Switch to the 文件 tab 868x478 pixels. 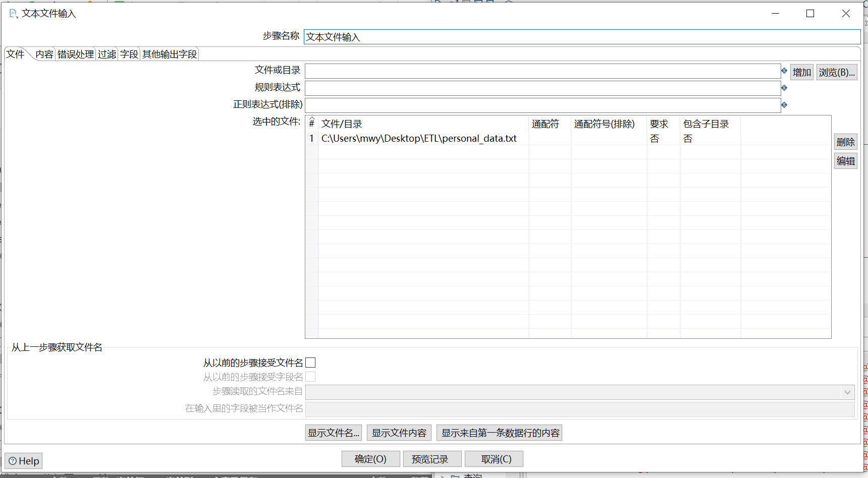[16, 54]
